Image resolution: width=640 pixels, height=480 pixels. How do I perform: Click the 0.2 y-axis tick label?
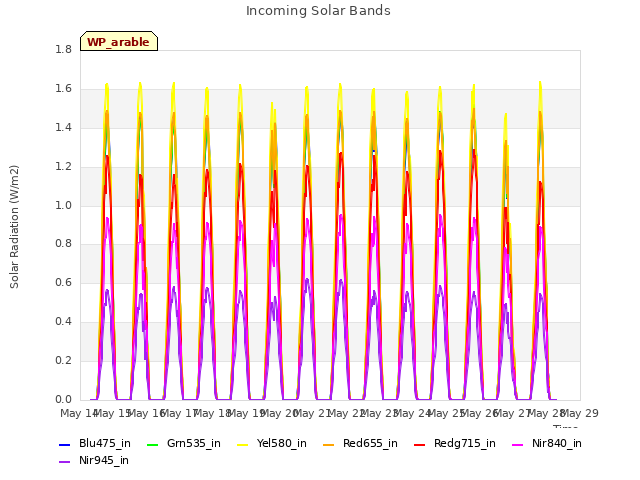point(63,360)
